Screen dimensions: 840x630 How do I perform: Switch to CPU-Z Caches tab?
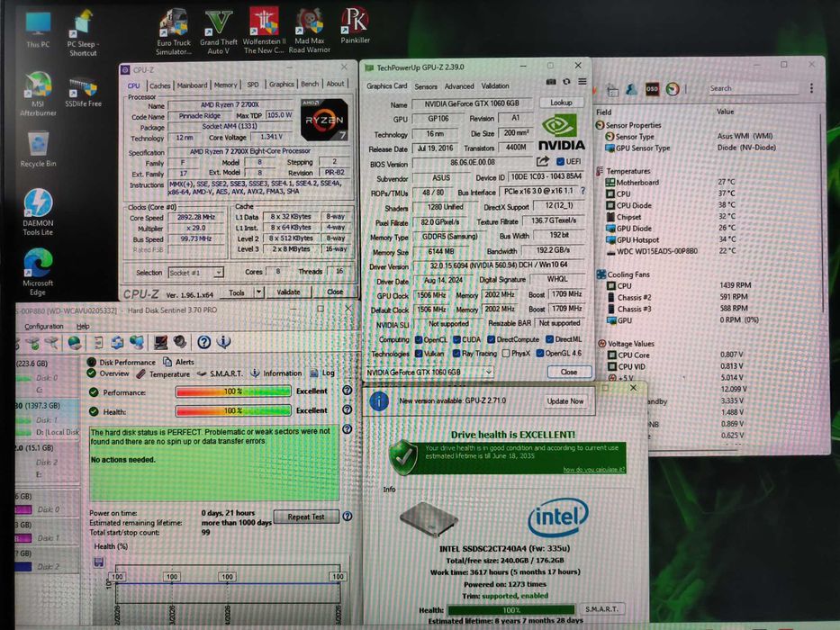(159, 85)
